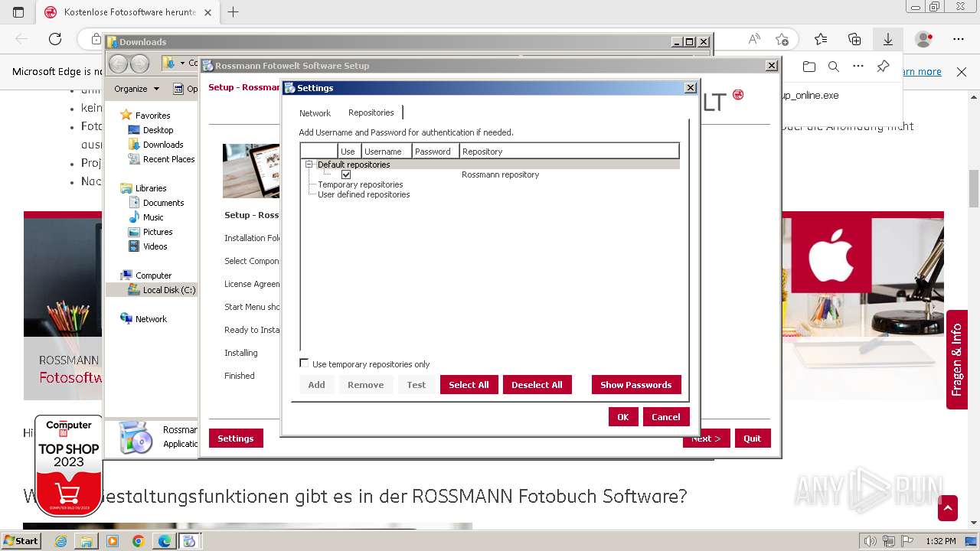Open the Documents library
This screenshot has width=980, height=551.
(163, 203)
